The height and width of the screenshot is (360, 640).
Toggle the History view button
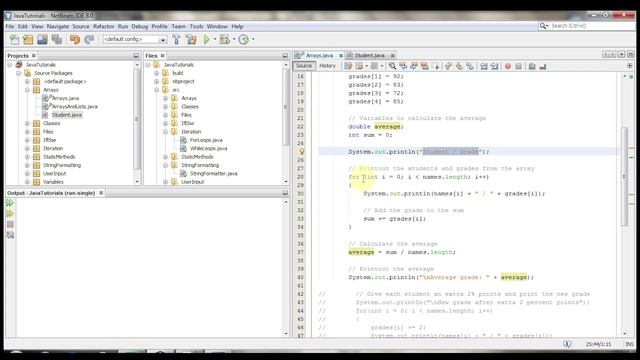(x=327, y=66)
